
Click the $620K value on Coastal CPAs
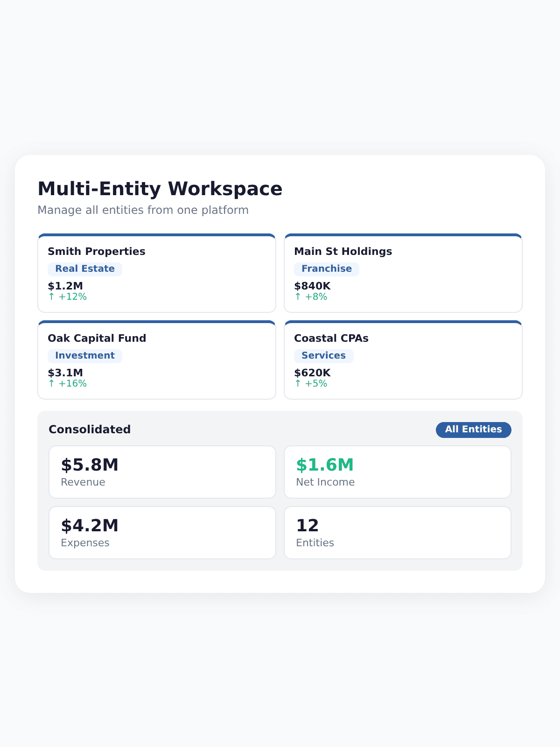coord(312,373)
